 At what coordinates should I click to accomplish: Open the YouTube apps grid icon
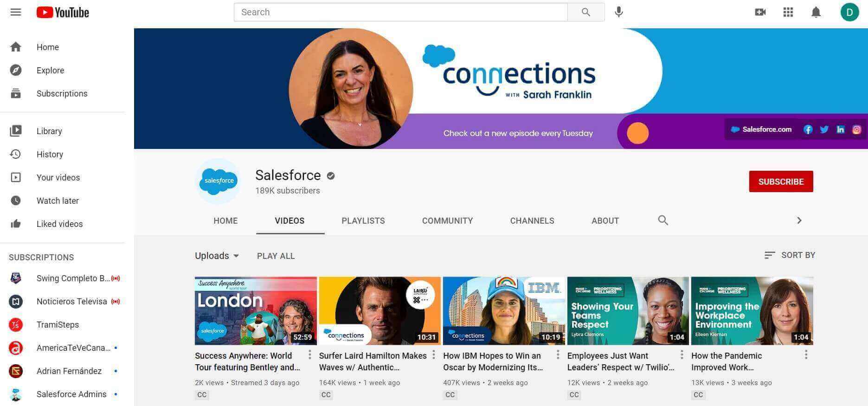[788, 12]
